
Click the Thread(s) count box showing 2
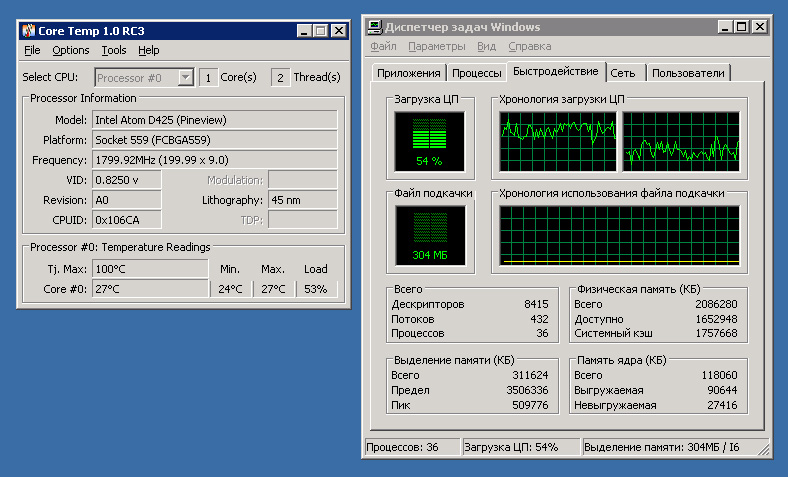coord(280,78)
